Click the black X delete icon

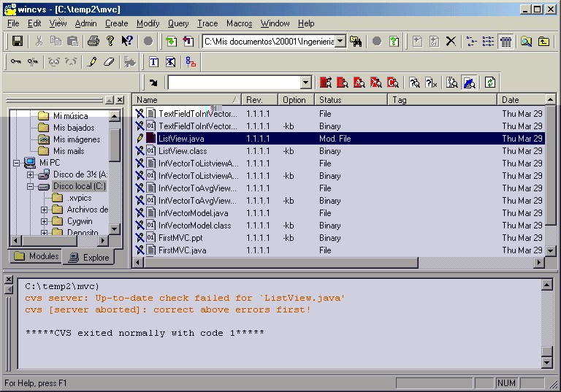(x=451, y=42)
